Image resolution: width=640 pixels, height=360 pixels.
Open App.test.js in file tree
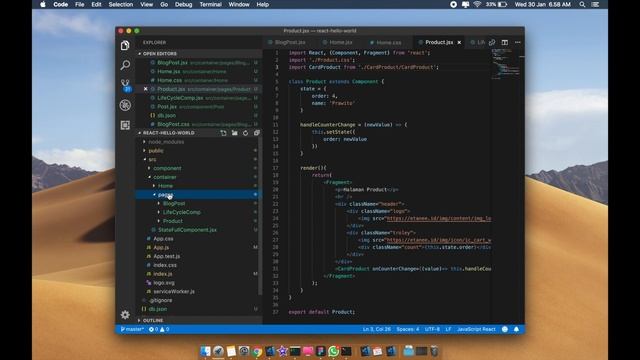(167, 256)
